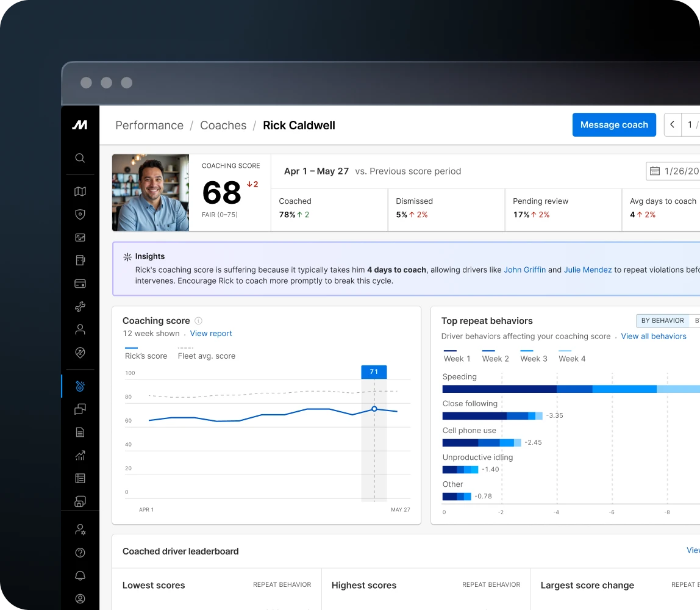
Task: Click the Lowest scores column heading
Action: point(154,585)
